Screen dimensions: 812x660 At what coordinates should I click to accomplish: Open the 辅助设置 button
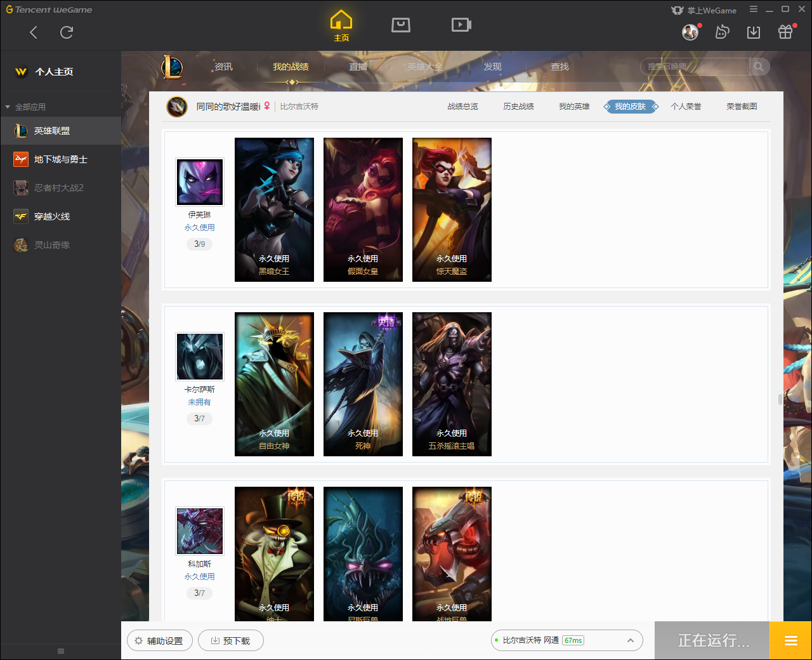click(160, 641)
